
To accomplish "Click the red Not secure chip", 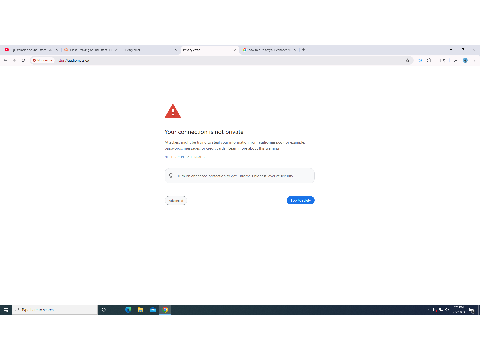I will 43,60.
